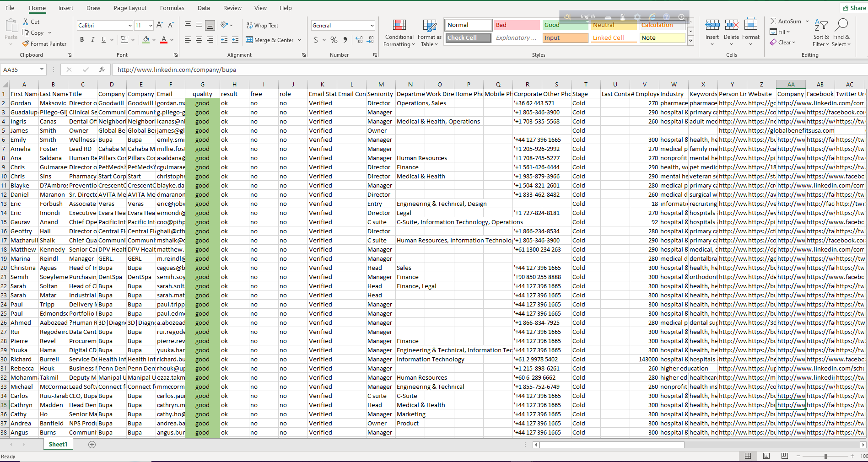Add a new sheet with the plus icon
The image size is (868, 462).
pyautogui.click(x=92, y=445)
